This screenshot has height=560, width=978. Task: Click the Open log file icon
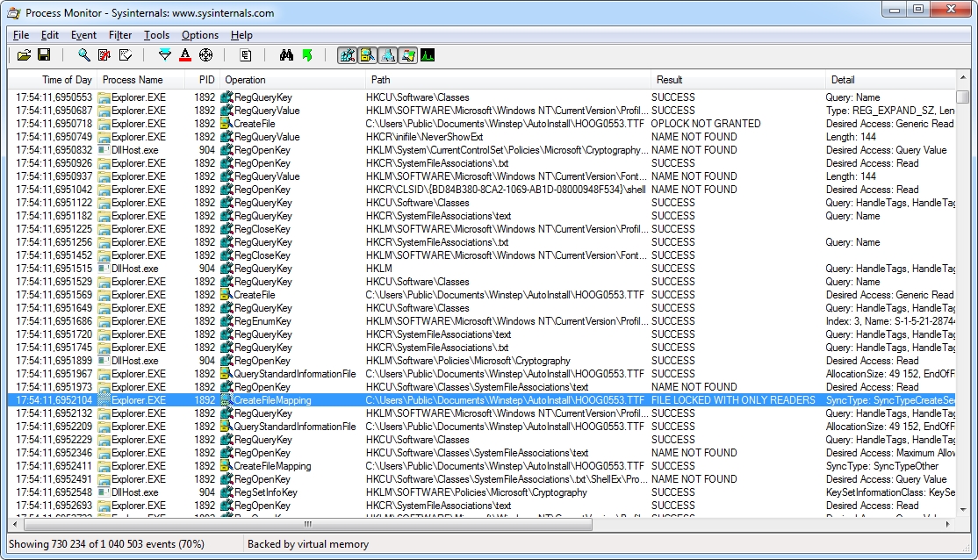pyautogui.click(x=24, y=55)
